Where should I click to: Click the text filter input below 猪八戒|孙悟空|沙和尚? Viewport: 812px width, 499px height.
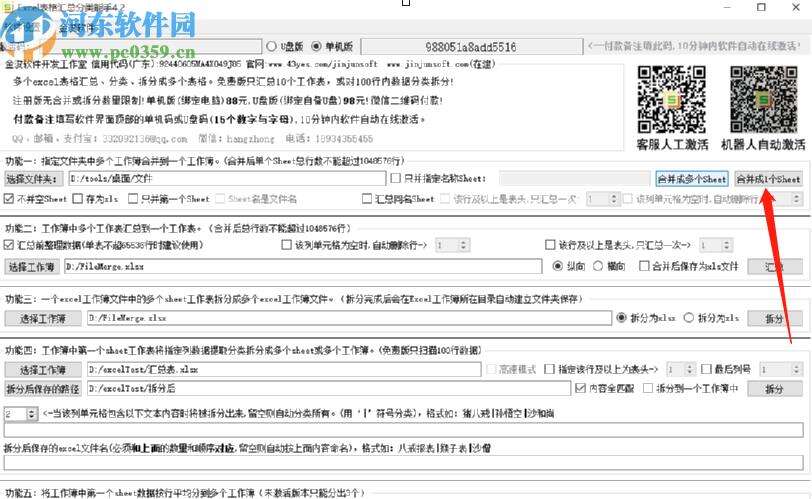click(x=403, y=430)
